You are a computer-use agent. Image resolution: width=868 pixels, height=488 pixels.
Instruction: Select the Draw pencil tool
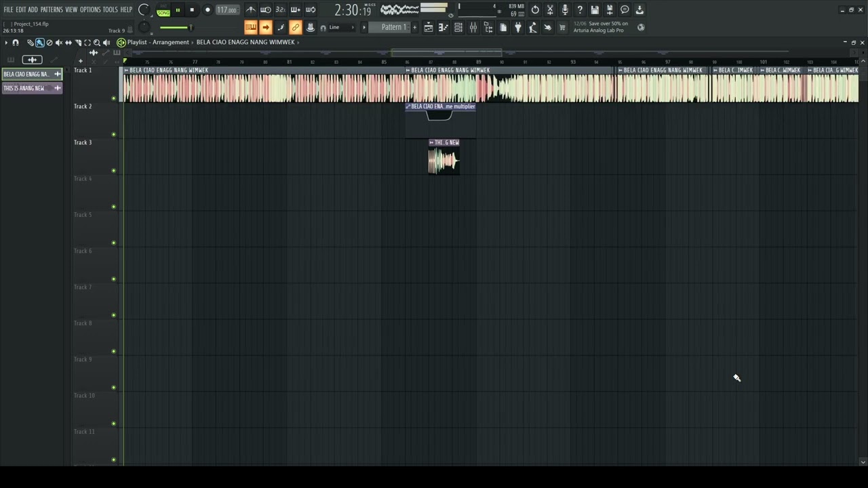pyautogui.click(x=30, y=43)
